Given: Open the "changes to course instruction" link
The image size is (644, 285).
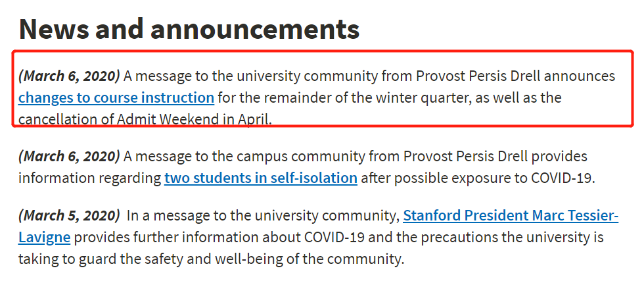Looking at the screenshot, I should tap(116, 98).
